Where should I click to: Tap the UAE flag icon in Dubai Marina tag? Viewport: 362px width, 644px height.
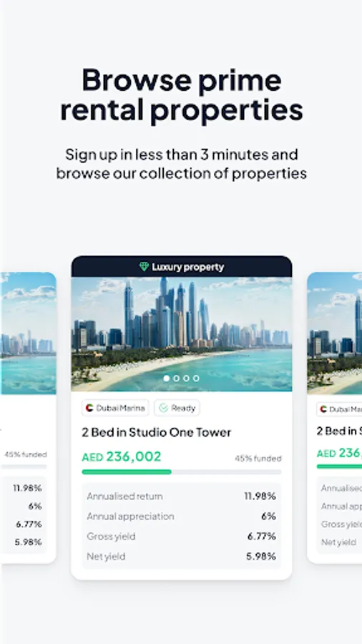coord(89,408)
